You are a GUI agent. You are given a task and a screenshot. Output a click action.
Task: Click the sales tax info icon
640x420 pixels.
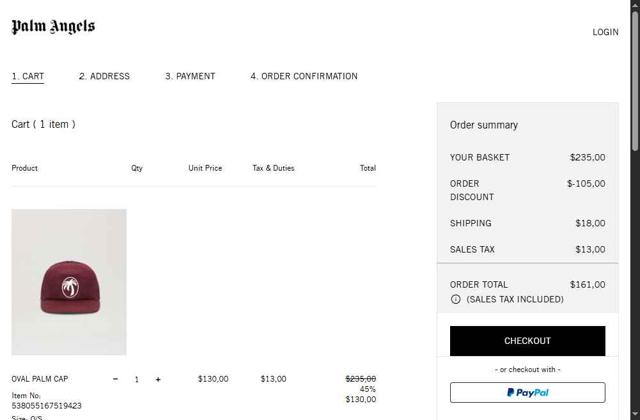(x=456, y=299)
